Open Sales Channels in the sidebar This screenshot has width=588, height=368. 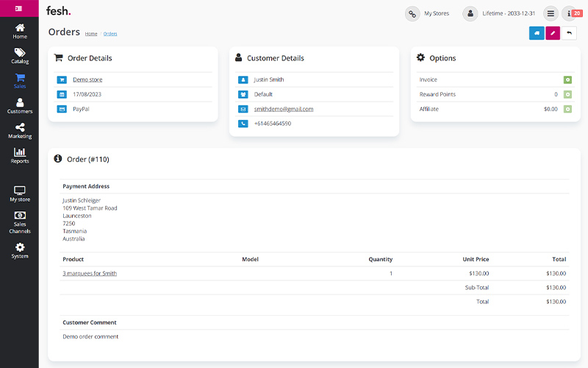tap(20, 222)
